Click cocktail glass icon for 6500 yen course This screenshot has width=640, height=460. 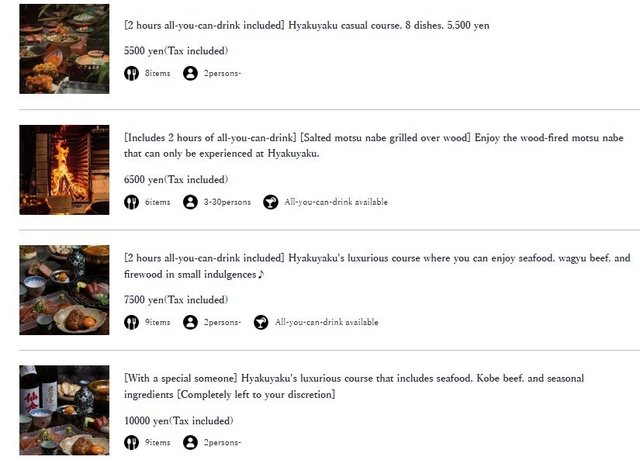tap(270, 202)
